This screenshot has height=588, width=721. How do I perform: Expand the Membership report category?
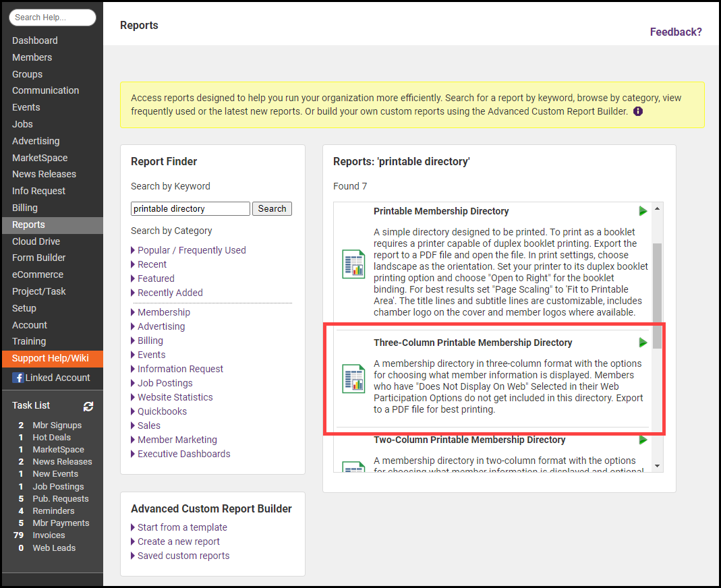pyautogui.click(x=163, y=312)
